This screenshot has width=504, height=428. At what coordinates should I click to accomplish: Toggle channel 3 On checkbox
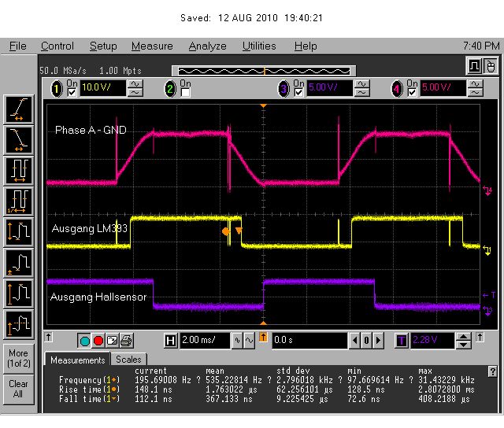point(298,93)
